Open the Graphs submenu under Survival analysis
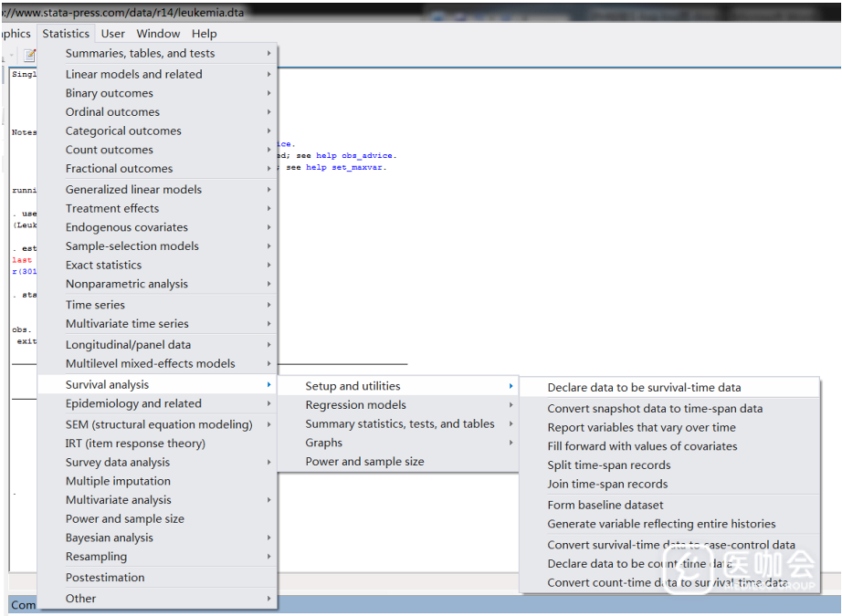The height and width of the screenshot is (616, 842). pyautogui.click(x=323, y=443)
